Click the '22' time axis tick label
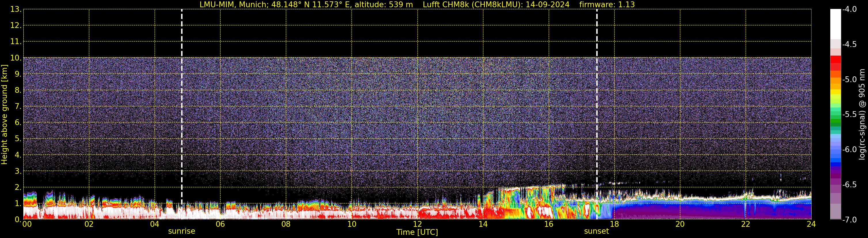This screenshot has height=238, width=868. [x=746, y=224]
